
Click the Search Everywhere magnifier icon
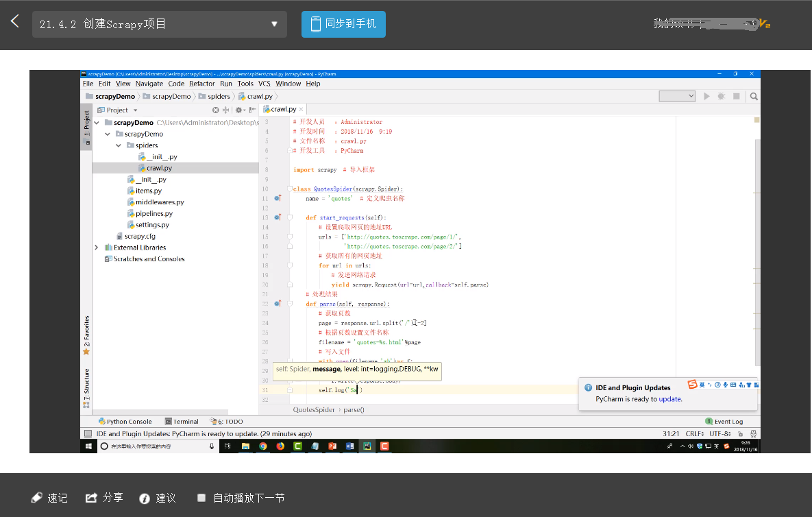tap(754, 97)
